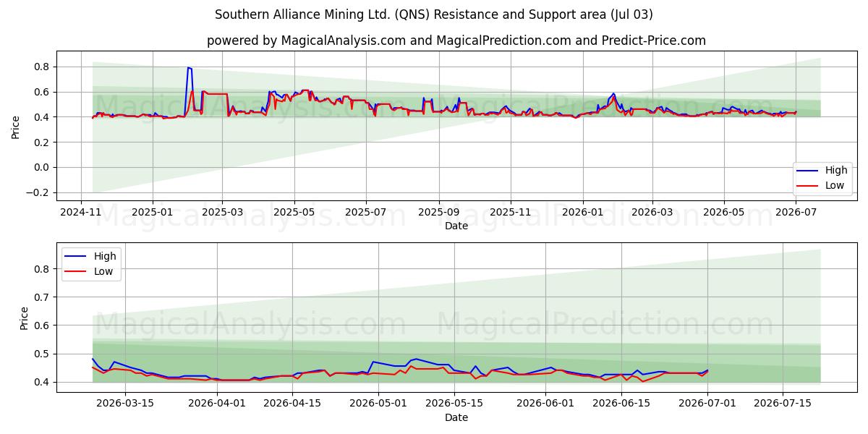Click the 2025-03 date label on the top chart
This screenshot has width=868, height=434.
point(221,212)
